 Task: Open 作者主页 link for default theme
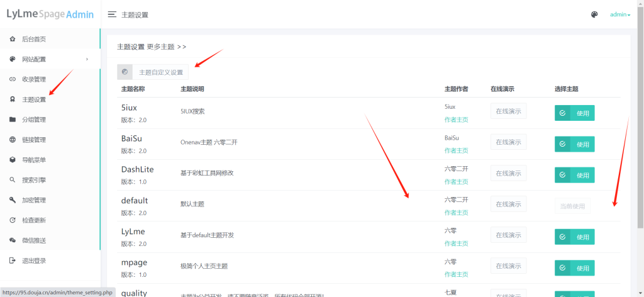coord(457,213)
